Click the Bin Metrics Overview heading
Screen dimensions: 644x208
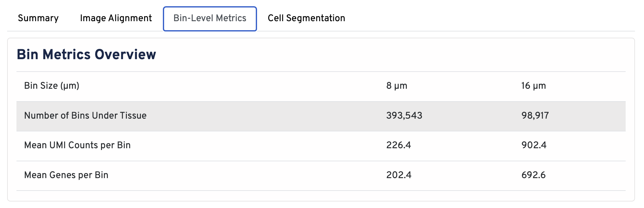[x=86, y=54]
